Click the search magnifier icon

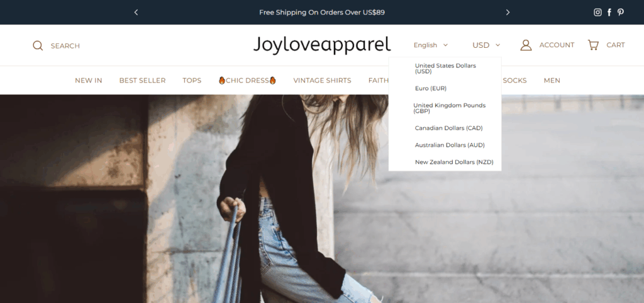pyautogui.click(x=38, y=45)
